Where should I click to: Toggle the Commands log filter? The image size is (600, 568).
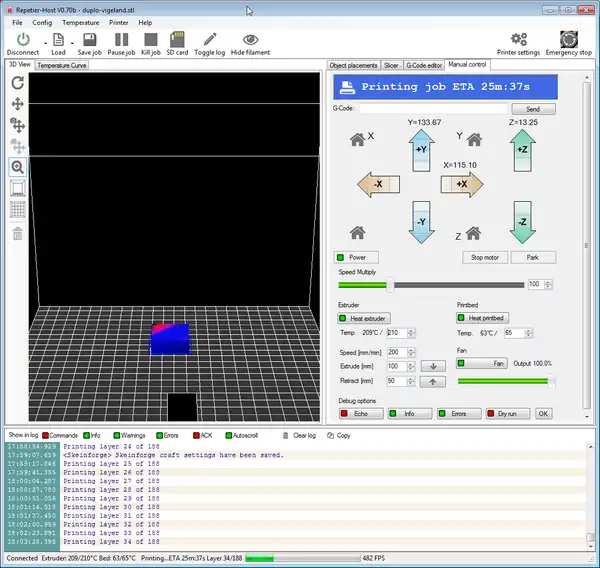(x=60, y=435)
